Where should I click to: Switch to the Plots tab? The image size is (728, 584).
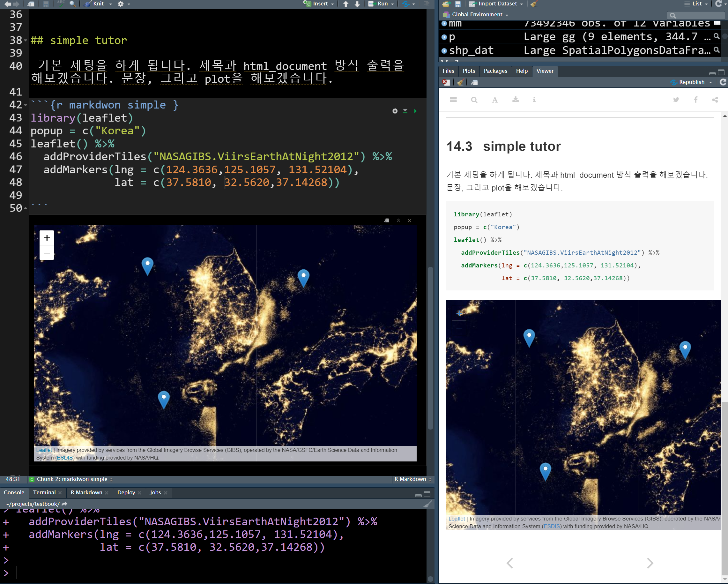469,71
